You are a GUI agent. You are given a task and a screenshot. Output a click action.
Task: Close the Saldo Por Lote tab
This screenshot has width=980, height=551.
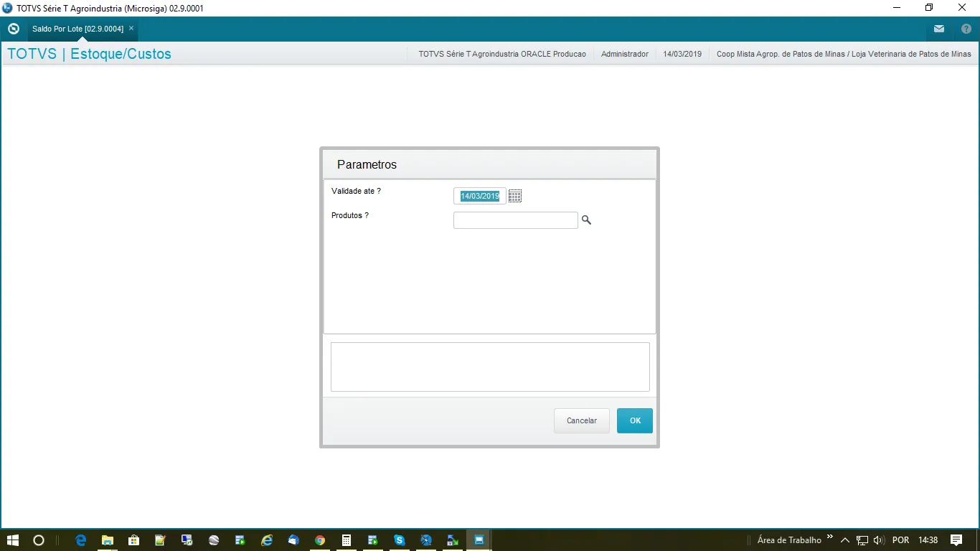point(131,29)
